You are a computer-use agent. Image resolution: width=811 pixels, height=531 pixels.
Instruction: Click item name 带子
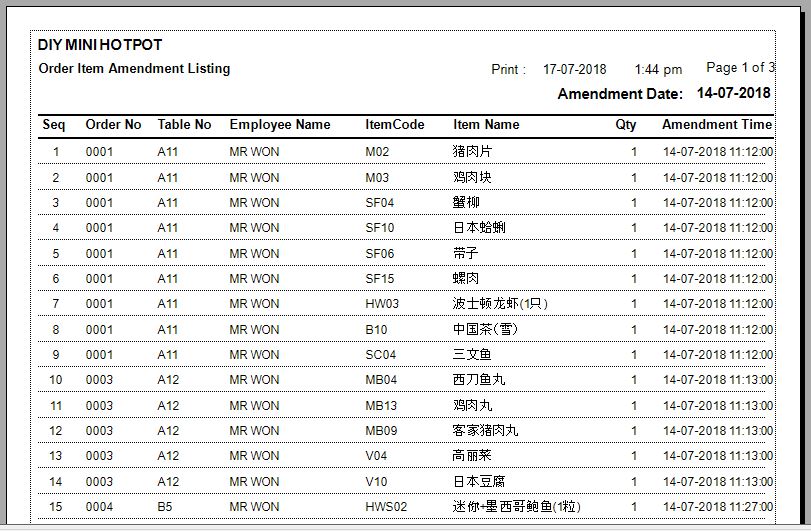[x=465, y=253]
